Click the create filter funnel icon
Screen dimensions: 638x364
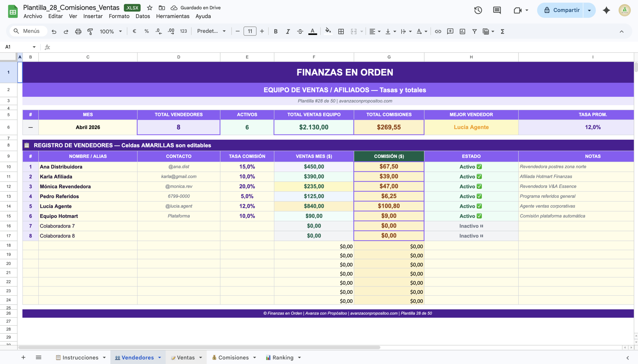pyautogui.click(x=474, y=31)
